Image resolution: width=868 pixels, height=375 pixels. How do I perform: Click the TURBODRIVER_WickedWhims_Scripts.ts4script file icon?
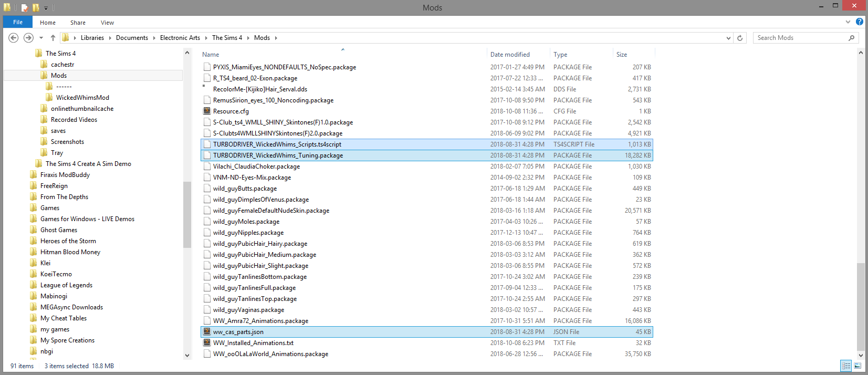click(x=207, y=144)
